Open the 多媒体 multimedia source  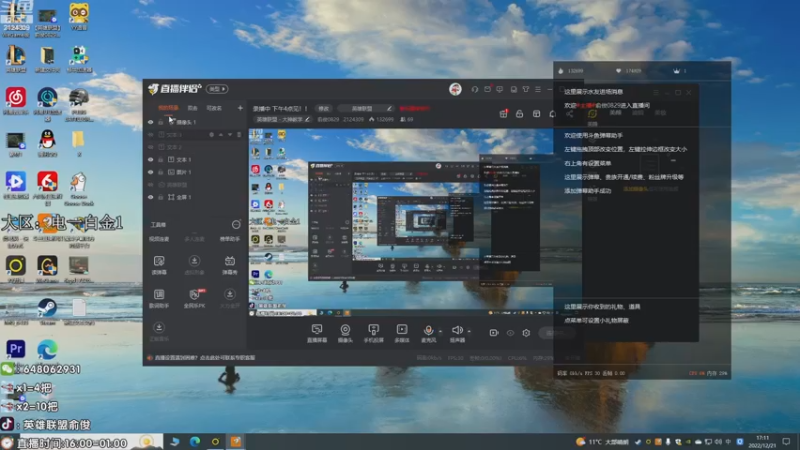coord(402,333)
